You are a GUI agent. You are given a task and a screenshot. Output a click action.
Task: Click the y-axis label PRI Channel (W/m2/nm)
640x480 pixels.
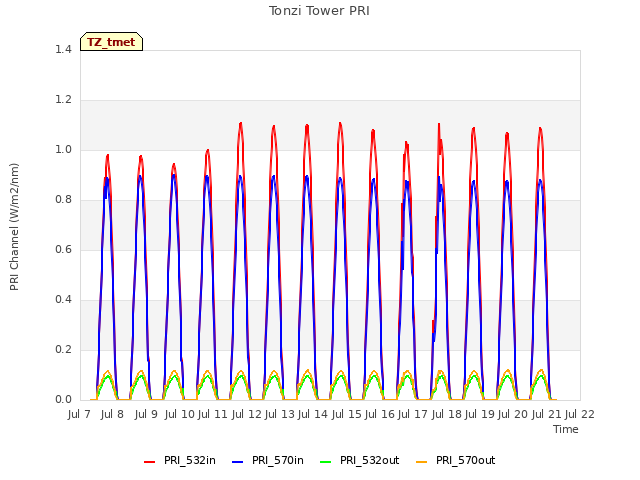(x=14, y=227)
